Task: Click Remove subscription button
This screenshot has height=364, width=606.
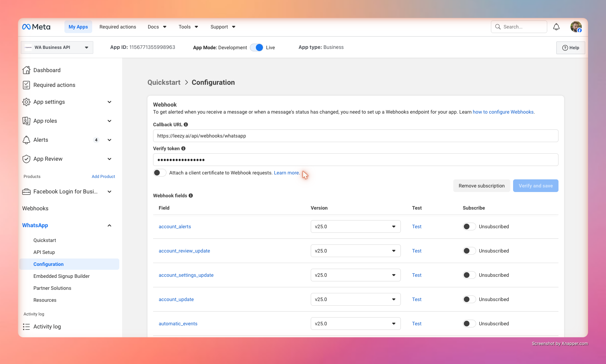Action: (x=481, y=186)
